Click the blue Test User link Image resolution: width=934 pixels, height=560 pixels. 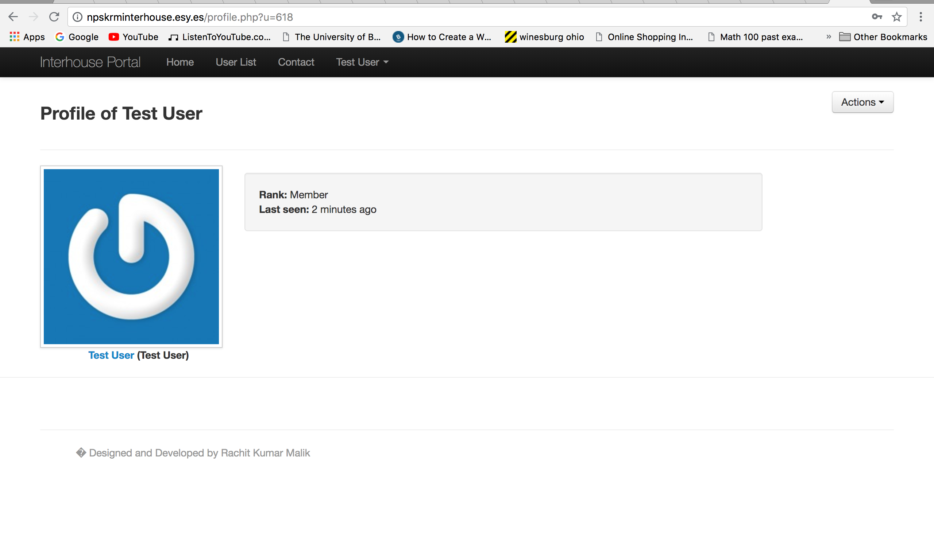click(111, 355)
